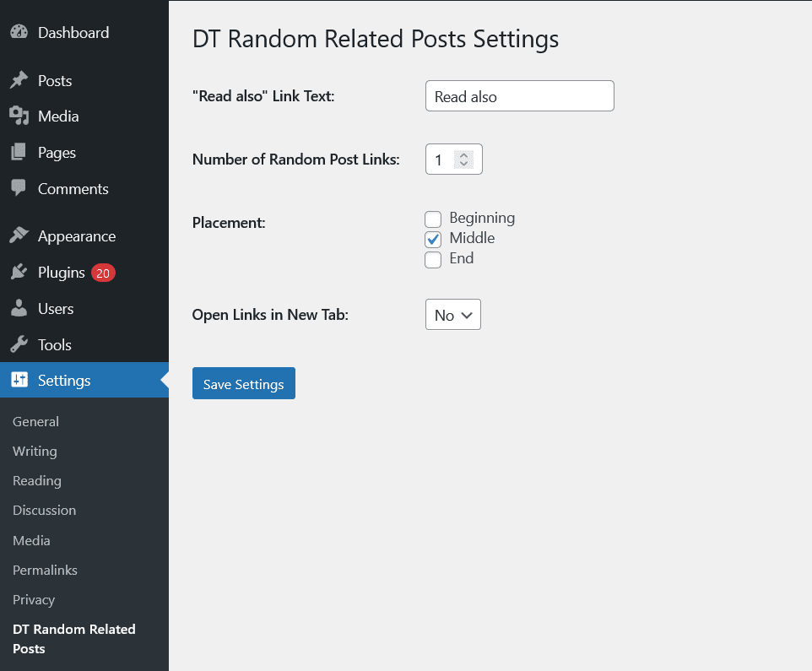
Task: Open the Open Links in New Tab dropdown
Action: click(x=453, y=315)
